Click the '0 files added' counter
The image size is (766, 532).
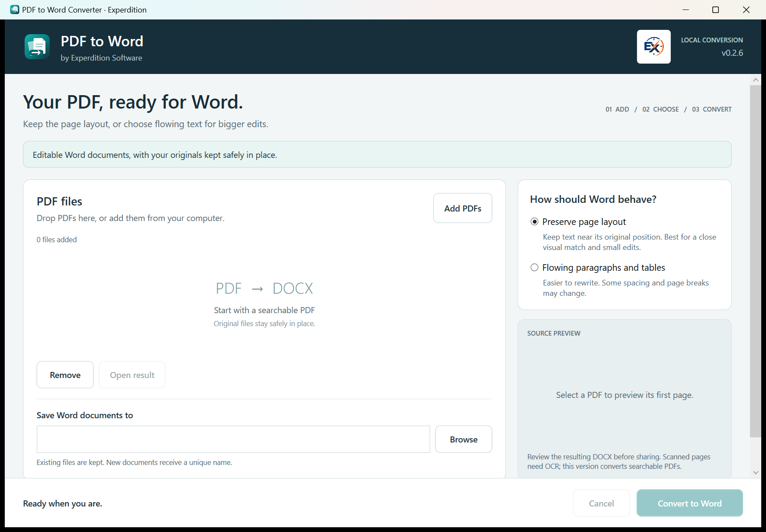(57, 240)
